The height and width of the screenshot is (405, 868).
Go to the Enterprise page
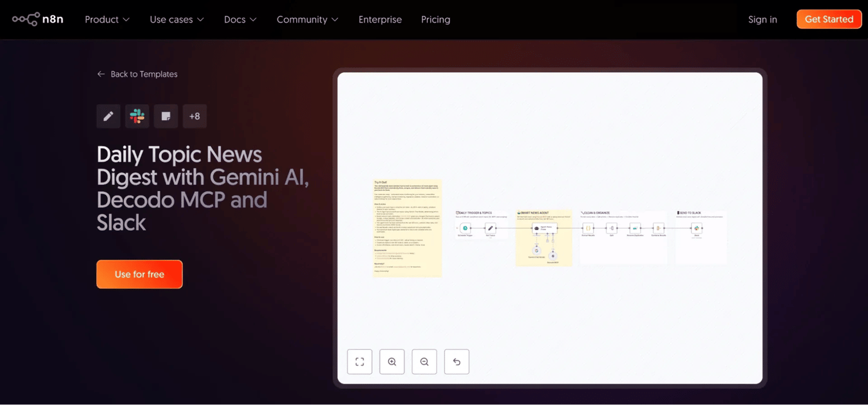click(380, 19)
